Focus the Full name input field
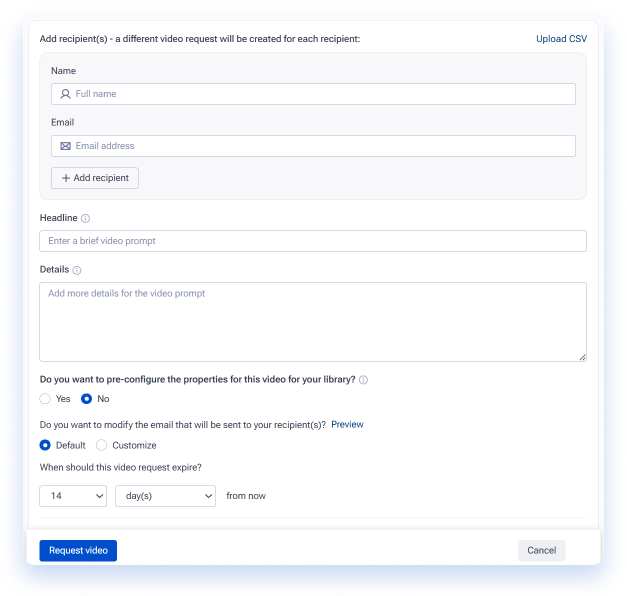 point(314,94)
